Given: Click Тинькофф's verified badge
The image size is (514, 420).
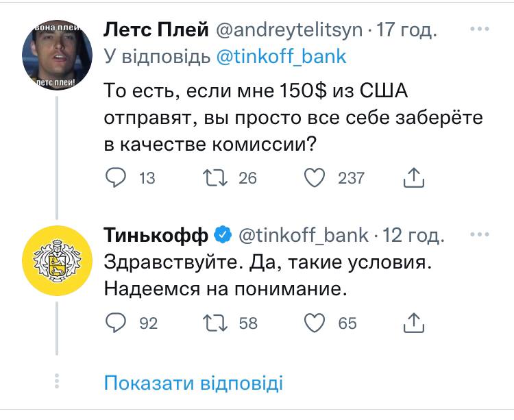Looking at the screenshot, I should click(x=223, y=236).
